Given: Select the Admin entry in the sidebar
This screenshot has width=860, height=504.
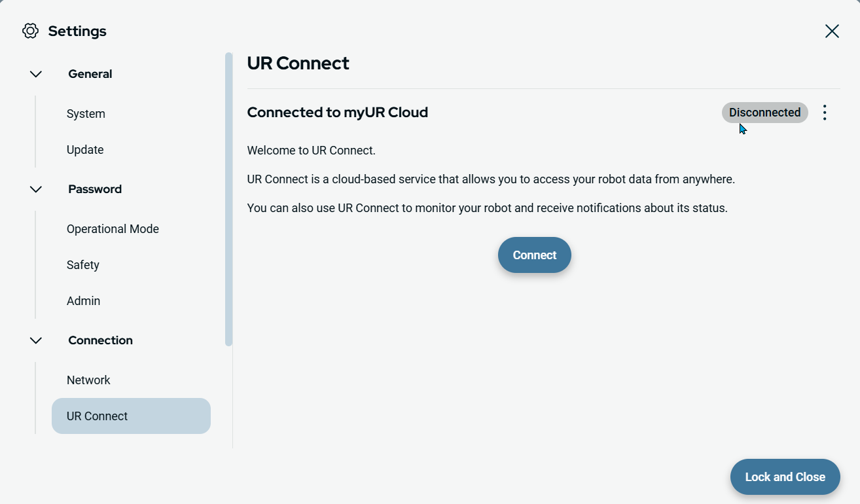Looking at the screenshot, I should [83, 301].
